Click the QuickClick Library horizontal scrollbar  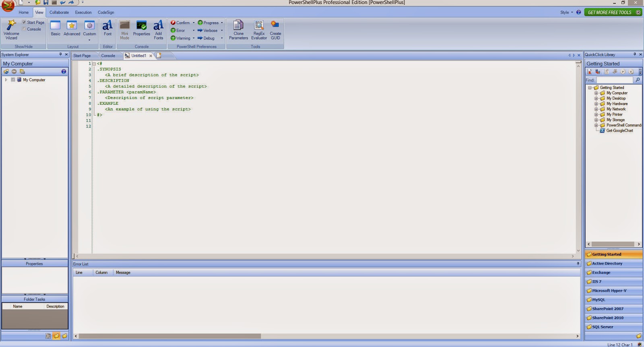[613, 244]
